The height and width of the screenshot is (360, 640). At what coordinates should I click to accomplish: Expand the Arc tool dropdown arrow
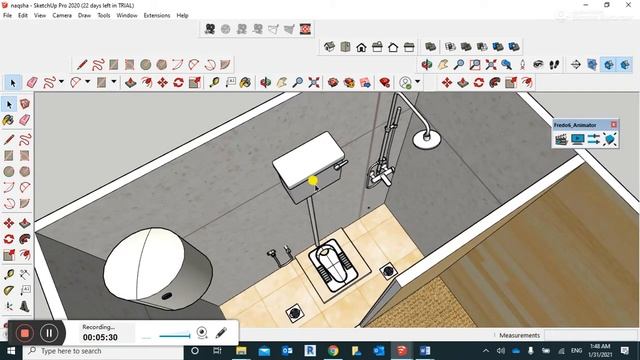tap(87, 82)
